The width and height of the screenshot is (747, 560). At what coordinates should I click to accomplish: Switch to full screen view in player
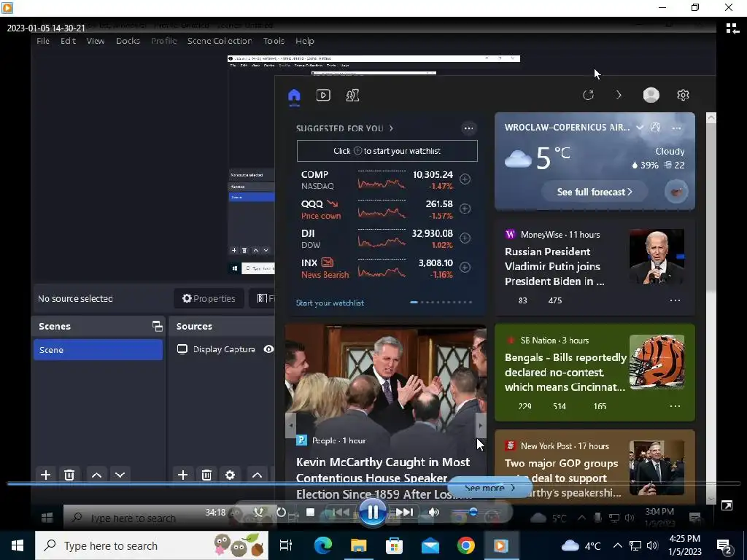coord(727,506)
